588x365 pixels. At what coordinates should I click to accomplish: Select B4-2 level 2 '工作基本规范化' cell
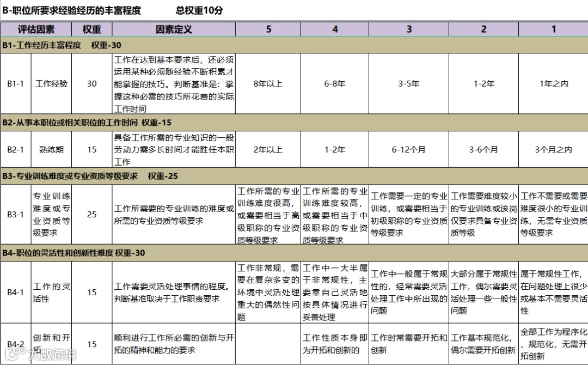click(x=484, y=344)
